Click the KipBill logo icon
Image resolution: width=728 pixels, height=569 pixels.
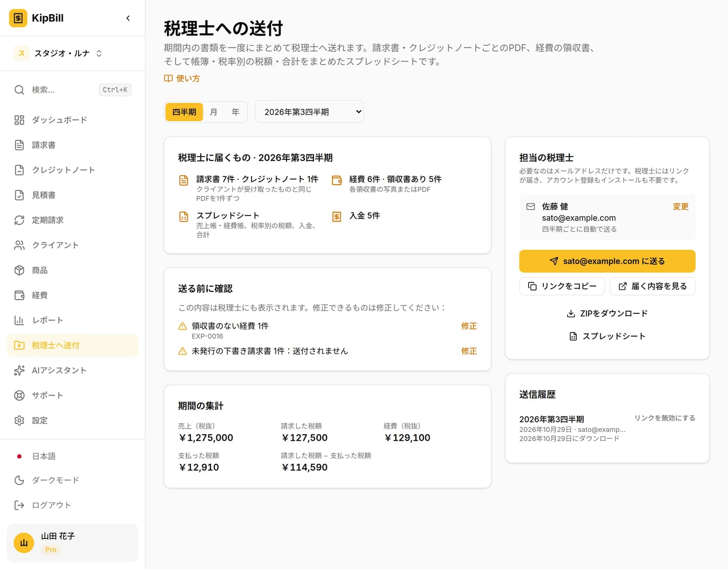click(18, 18)
